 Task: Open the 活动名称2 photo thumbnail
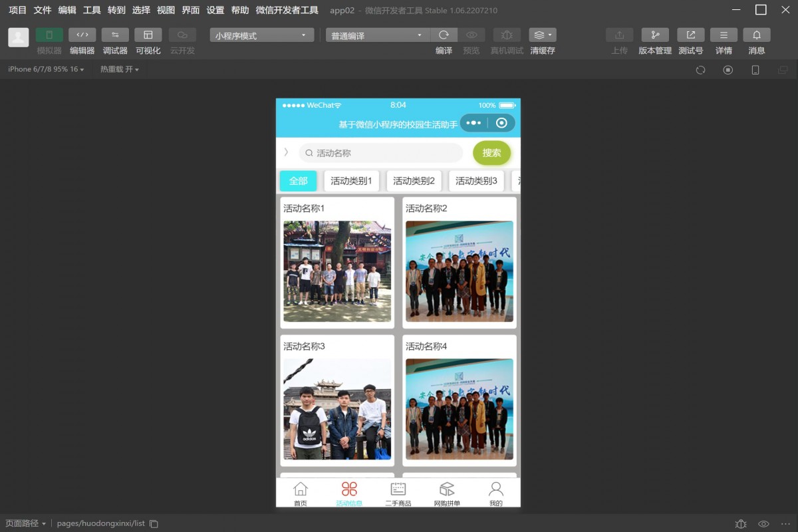pos(460,271)
